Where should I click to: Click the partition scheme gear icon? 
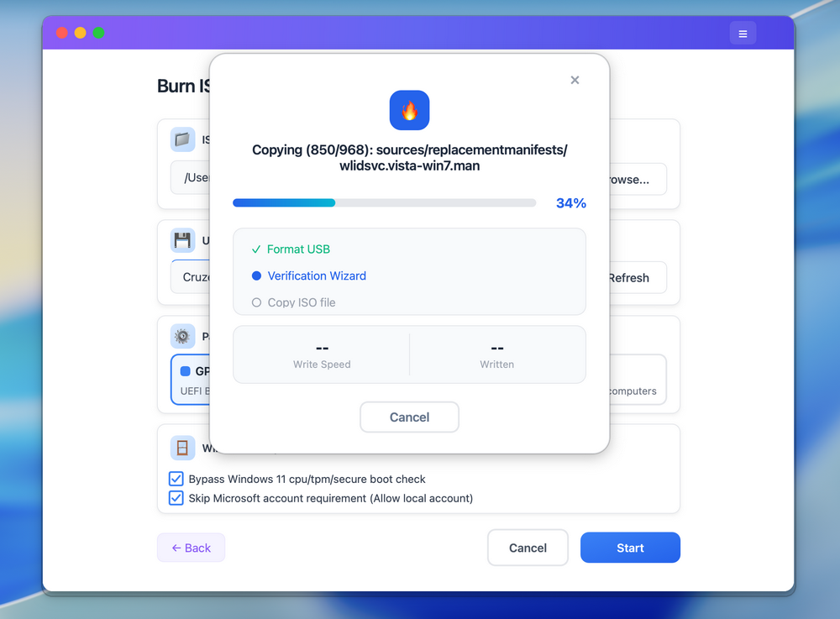[x=182, y=336]
